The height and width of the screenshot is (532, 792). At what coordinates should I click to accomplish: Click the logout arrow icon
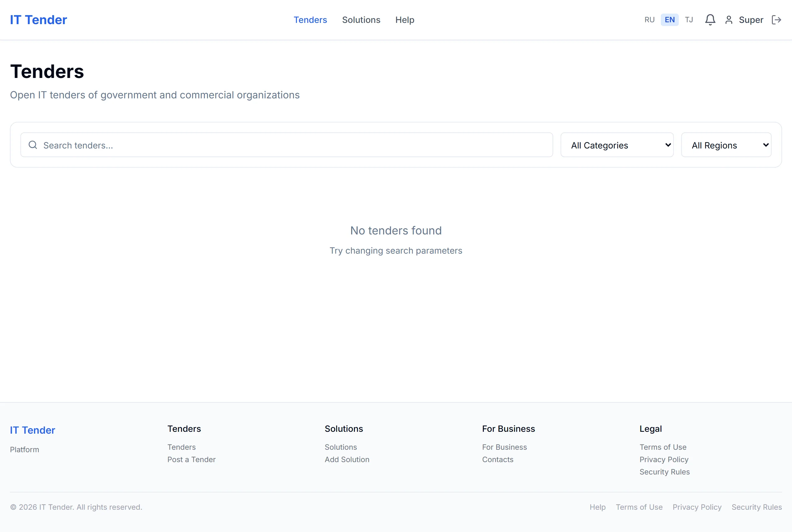(x=777, y=20)
